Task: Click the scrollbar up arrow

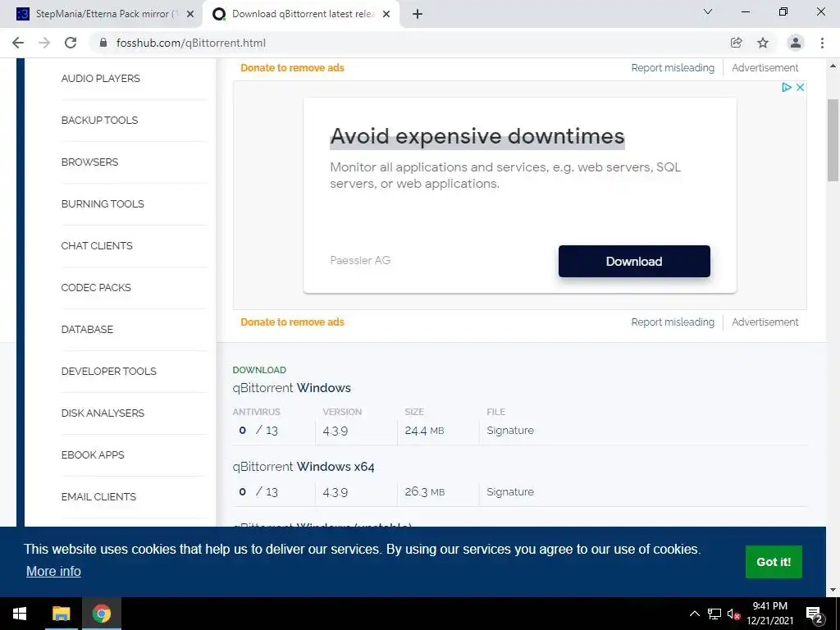Action: pos(833,66)
